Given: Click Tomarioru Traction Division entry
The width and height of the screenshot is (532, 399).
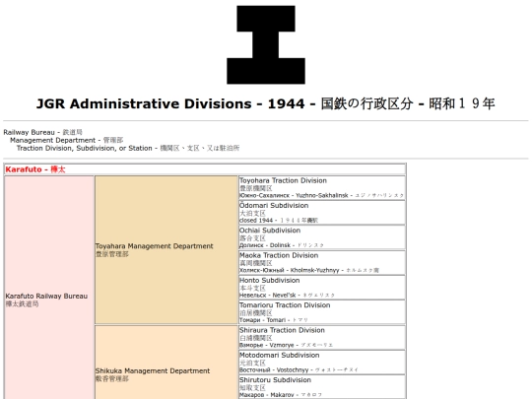Looking at the screenshot, I should pyautogui.click(x=322, y=312).
